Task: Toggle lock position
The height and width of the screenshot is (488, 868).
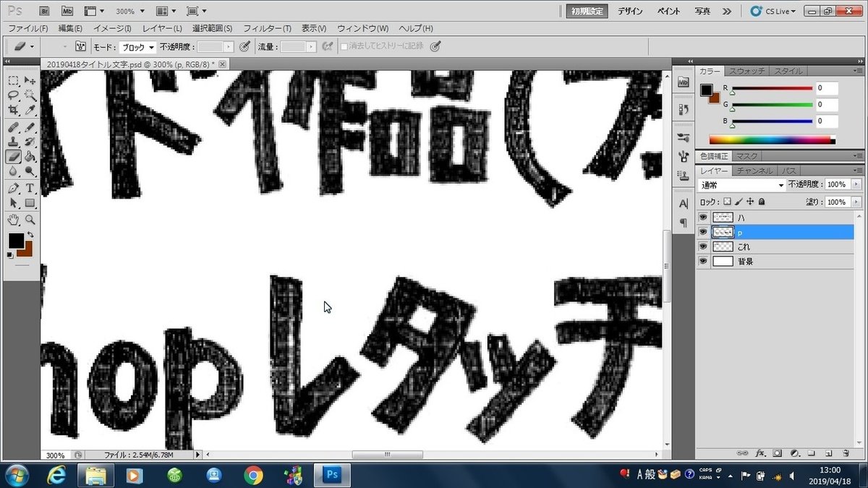Action: 750,202
